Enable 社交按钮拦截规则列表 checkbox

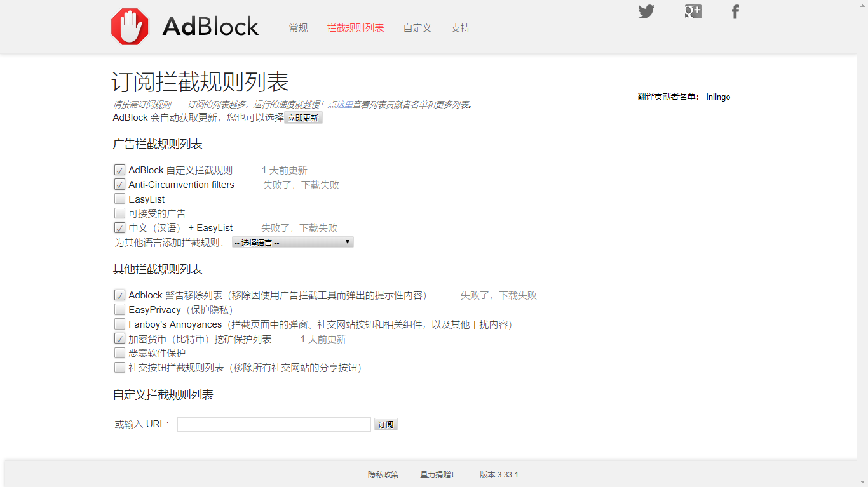119,368
